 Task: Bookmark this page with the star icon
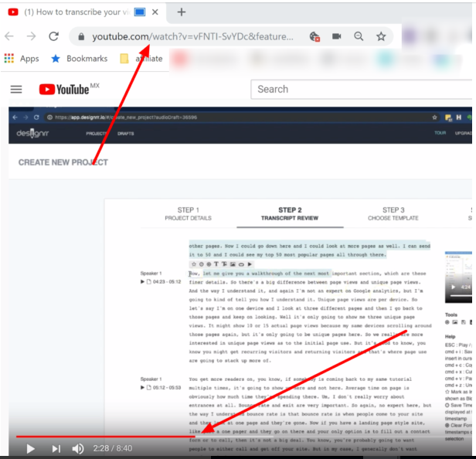coord(381,36)
